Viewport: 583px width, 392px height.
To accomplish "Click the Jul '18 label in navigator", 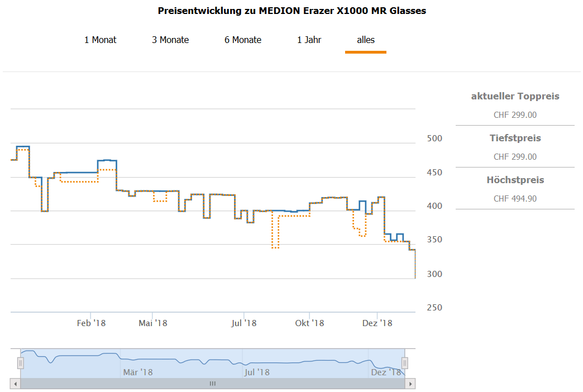I will point(257,372).
